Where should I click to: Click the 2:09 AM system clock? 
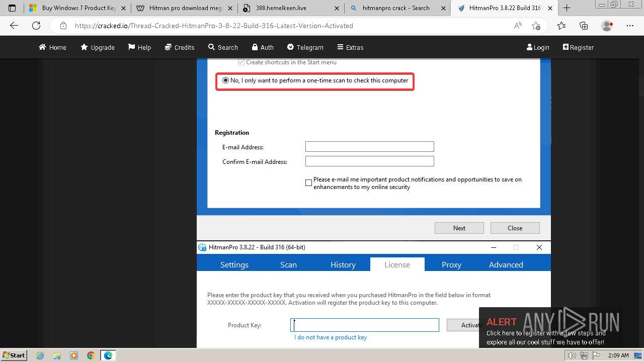point(618,355)
